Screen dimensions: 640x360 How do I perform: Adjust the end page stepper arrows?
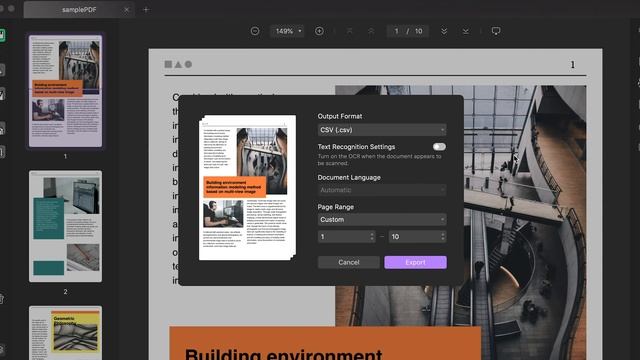coord(443,237)
